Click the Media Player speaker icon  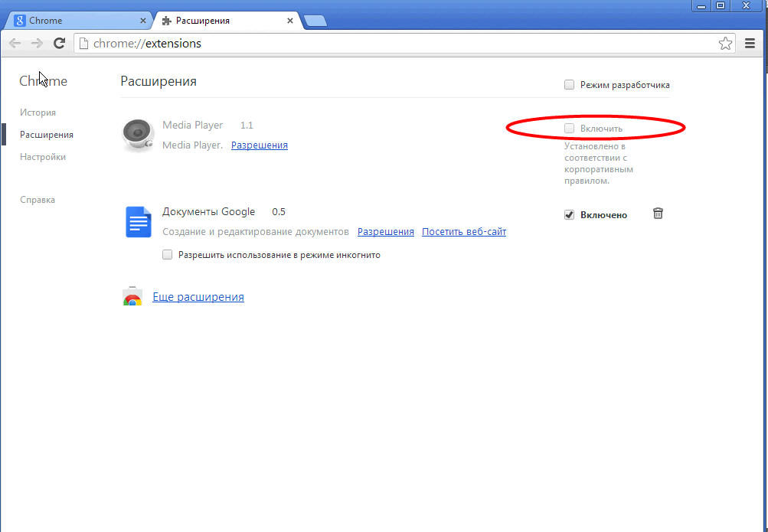[x=138, y=135]
